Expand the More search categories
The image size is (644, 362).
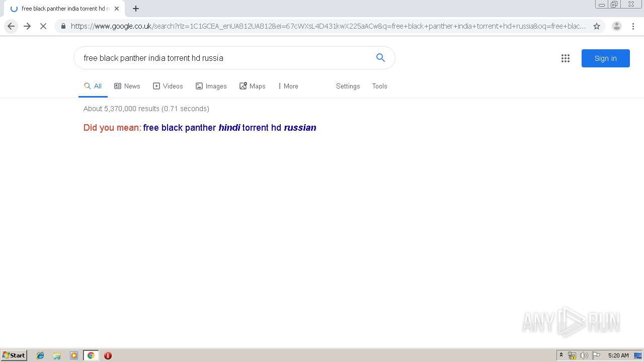pyautogui.click(x=288, y=86)
